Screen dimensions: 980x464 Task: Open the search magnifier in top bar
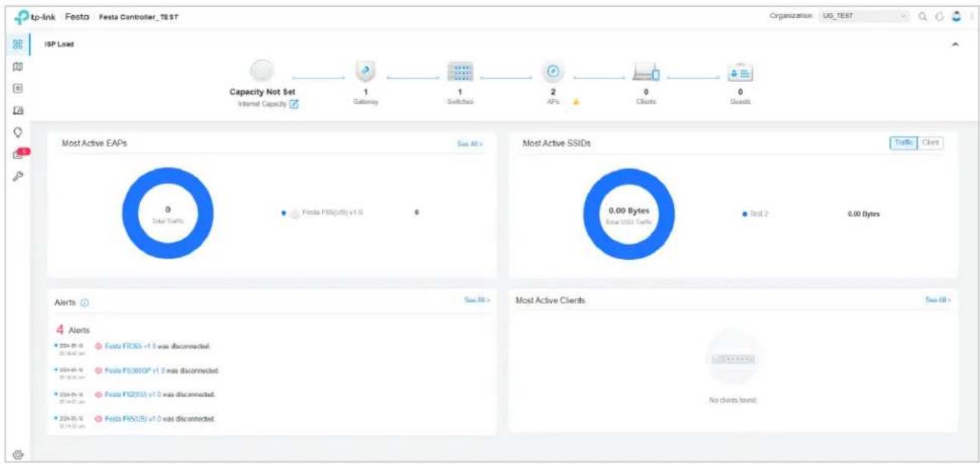[922, 17]
